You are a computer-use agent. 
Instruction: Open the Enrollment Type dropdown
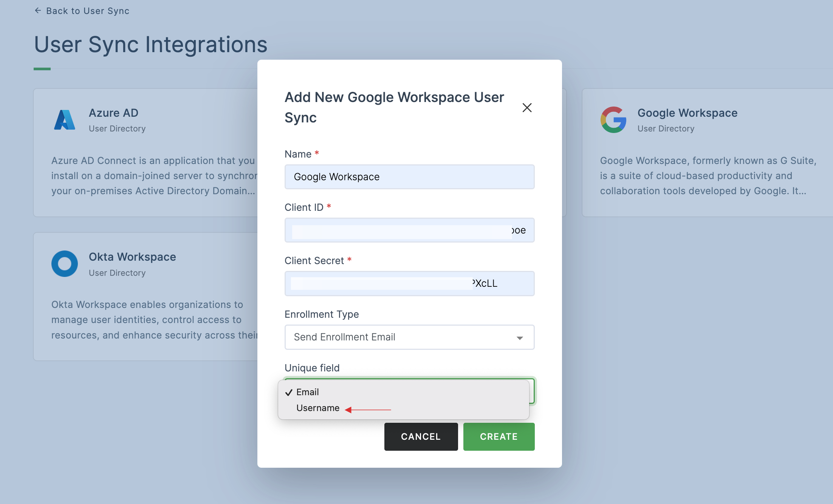(409, 337)
